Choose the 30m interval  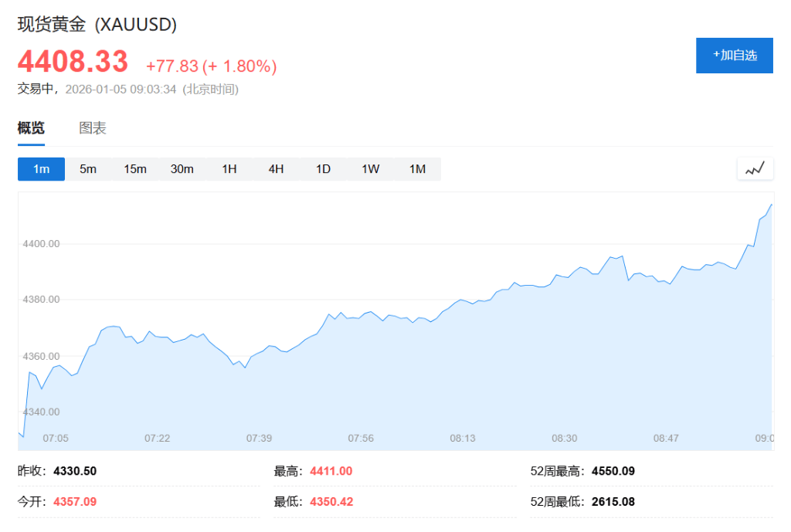pos(182,169)
